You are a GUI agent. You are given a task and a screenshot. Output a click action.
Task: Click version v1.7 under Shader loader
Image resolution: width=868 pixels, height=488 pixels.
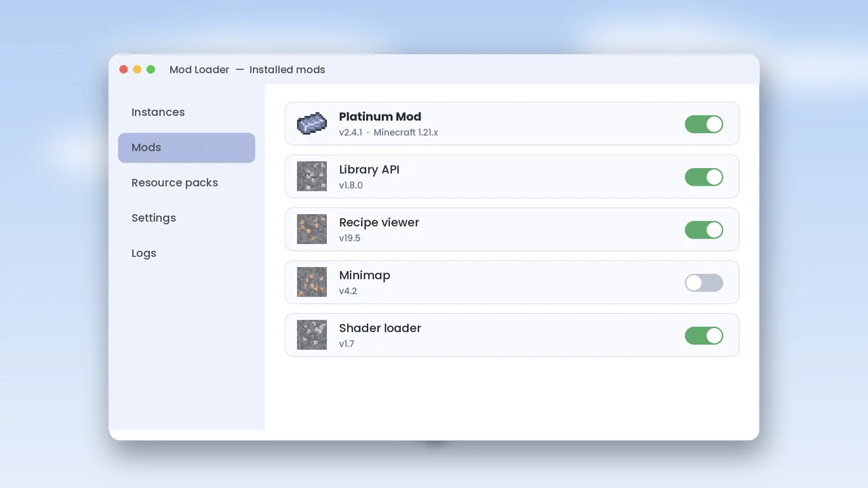click(347, 344)
